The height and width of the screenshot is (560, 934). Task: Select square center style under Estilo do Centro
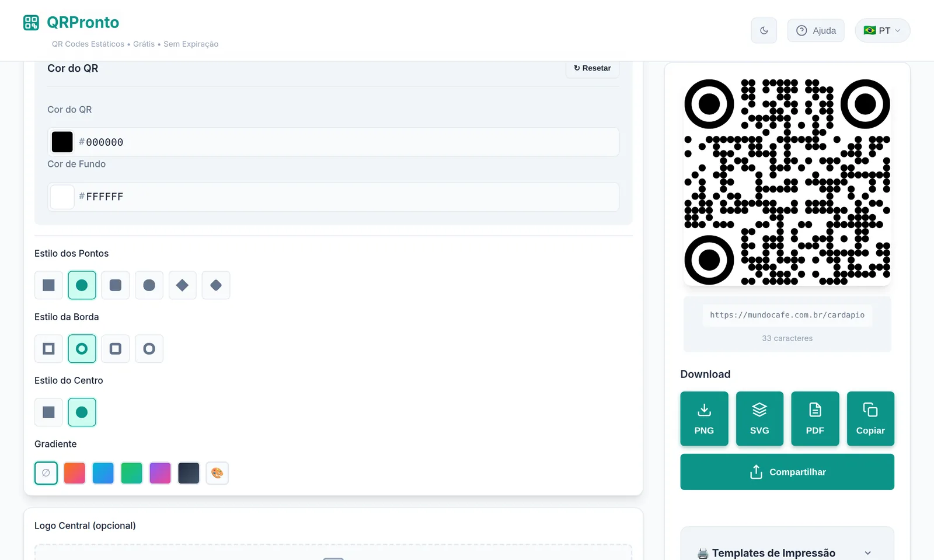pos(48,412)
